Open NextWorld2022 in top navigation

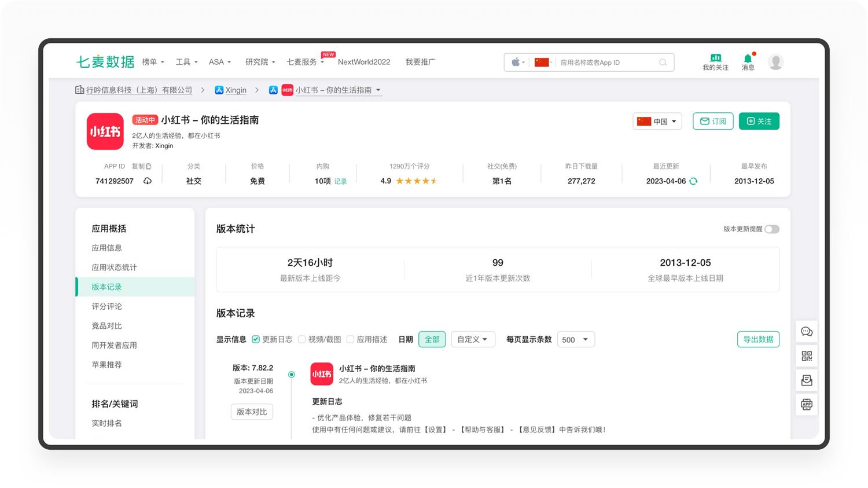[x=364, y=62]
